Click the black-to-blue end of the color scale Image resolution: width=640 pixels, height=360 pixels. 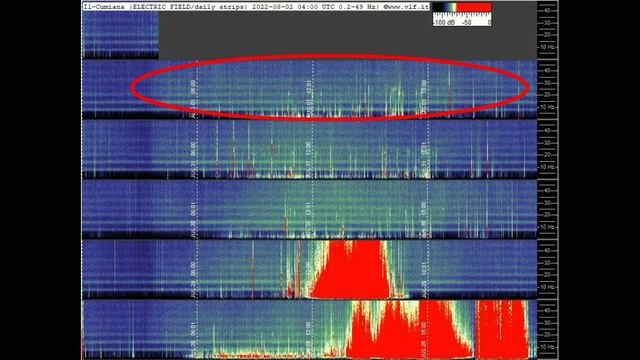(x=440, y=7)
